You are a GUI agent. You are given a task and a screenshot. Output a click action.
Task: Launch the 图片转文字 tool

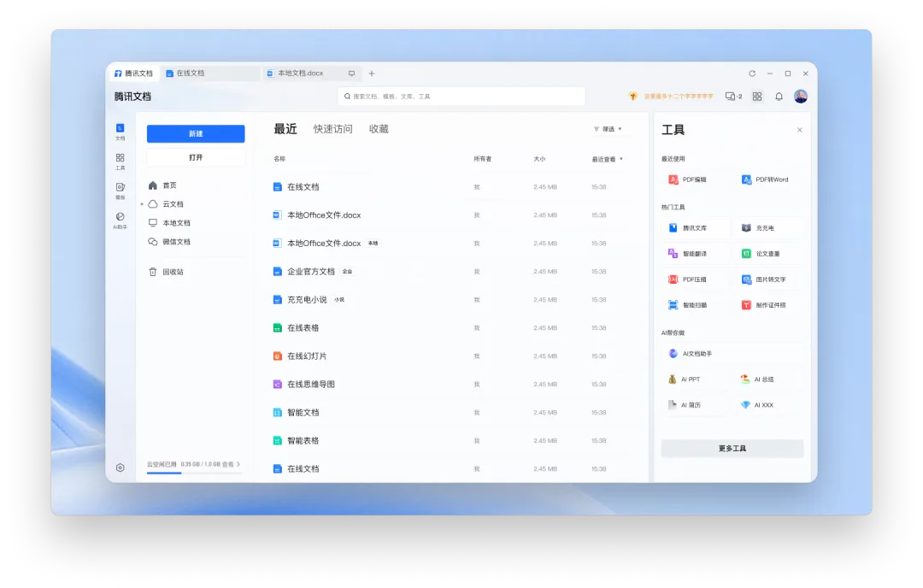[x=769, y=279]
